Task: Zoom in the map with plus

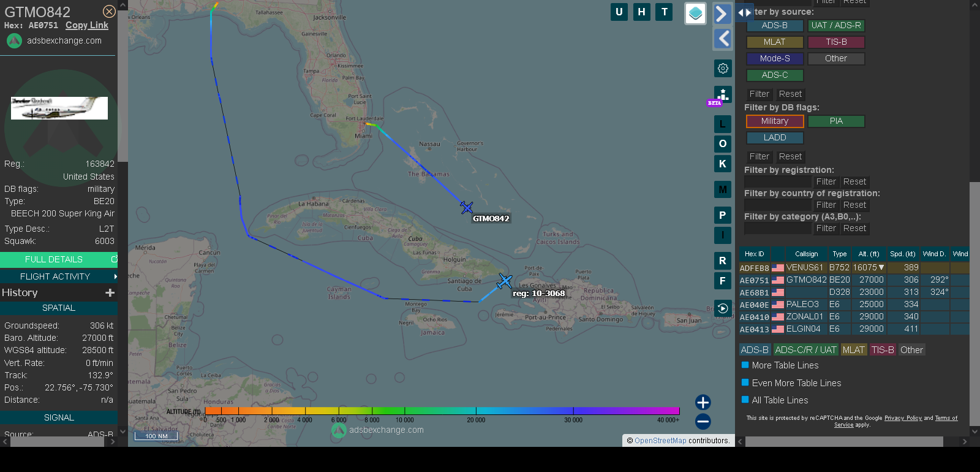Action: 703,402
